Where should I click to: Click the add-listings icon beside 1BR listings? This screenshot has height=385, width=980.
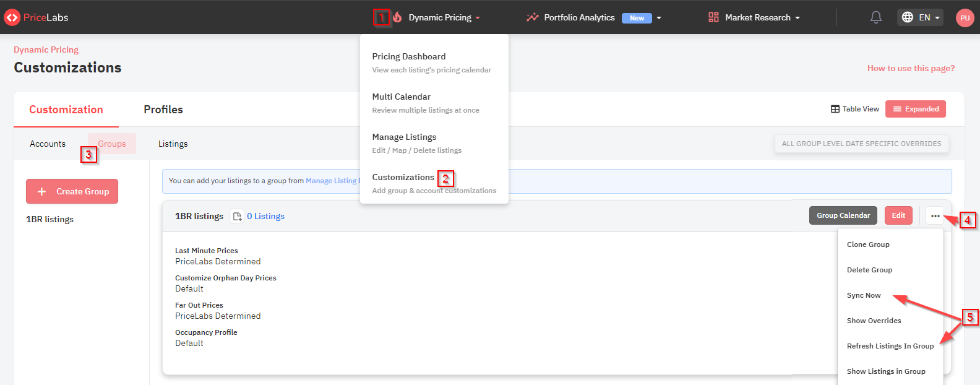237,217
